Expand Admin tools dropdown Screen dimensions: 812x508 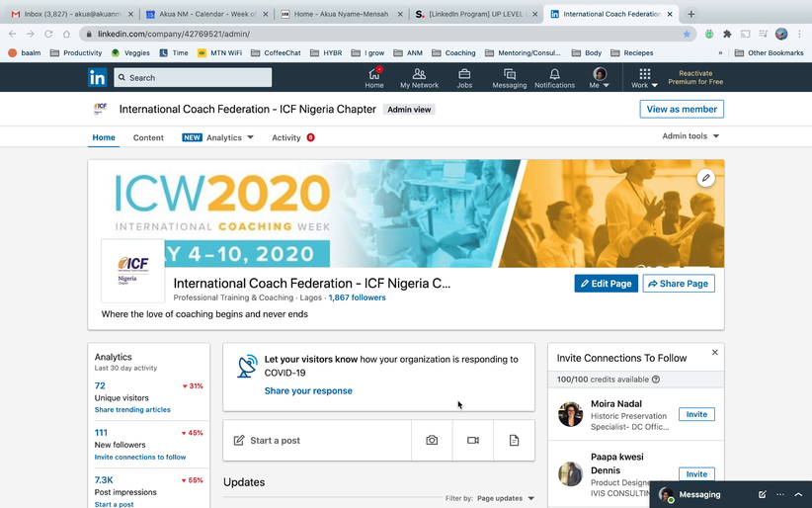click(690, 135)
